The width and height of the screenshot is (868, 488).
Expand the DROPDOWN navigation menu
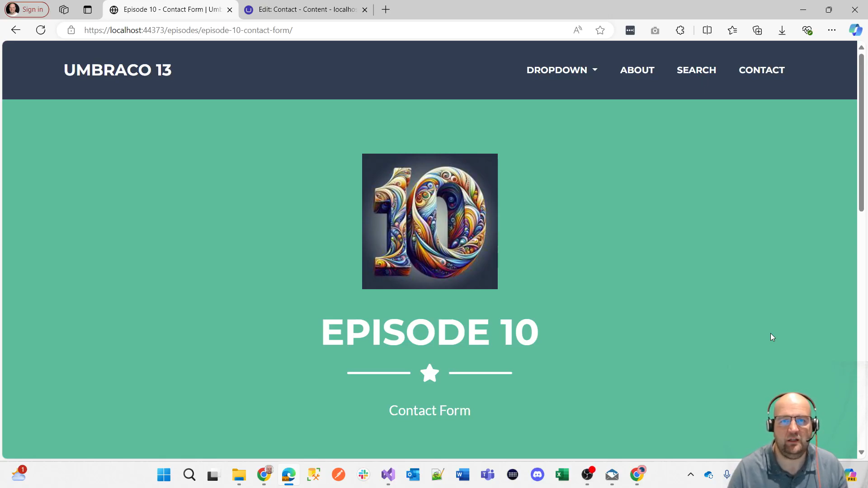(x=561, y=70)
